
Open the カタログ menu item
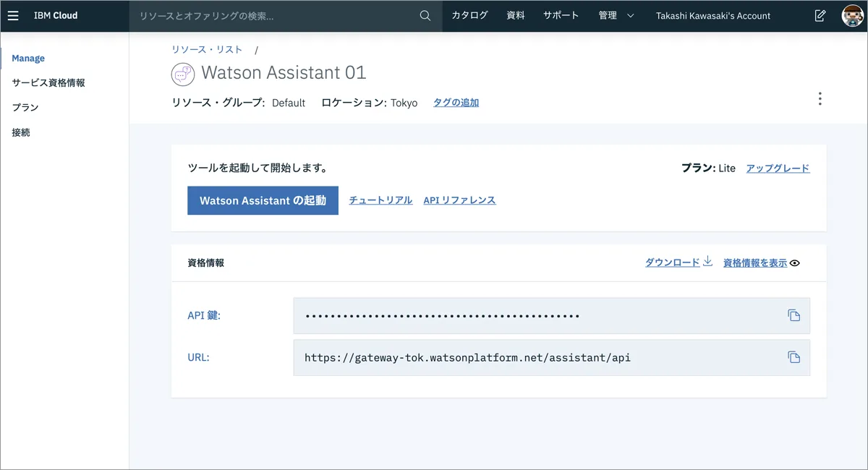(x=469, y=15)
